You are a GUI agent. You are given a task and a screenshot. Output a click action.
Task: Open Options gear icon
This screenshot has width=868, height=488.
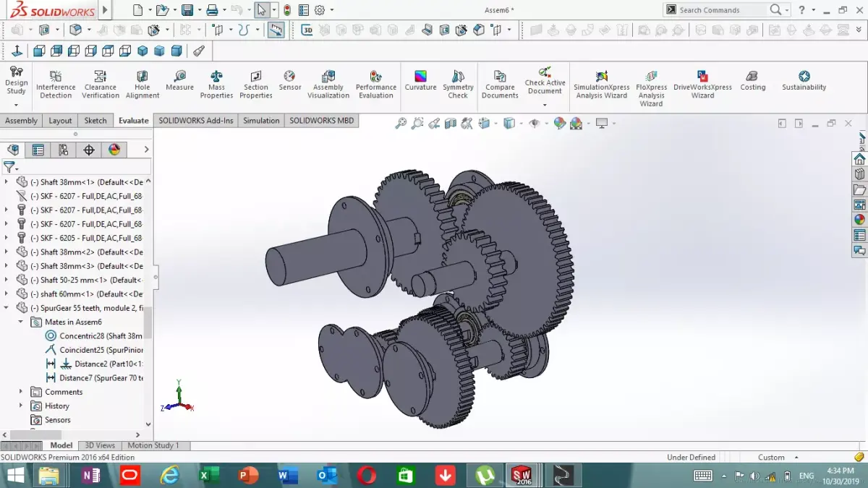320,10
